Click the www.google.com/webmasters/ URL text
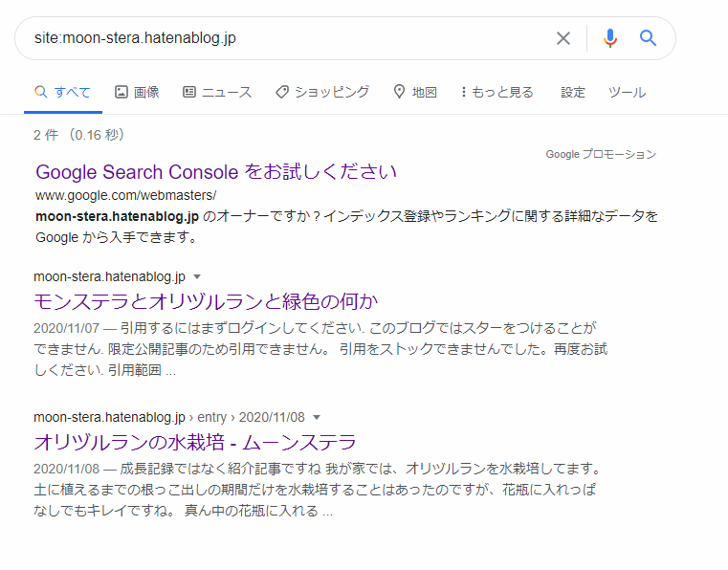Viewport: 728px width, 570px height. pos(126,195)
